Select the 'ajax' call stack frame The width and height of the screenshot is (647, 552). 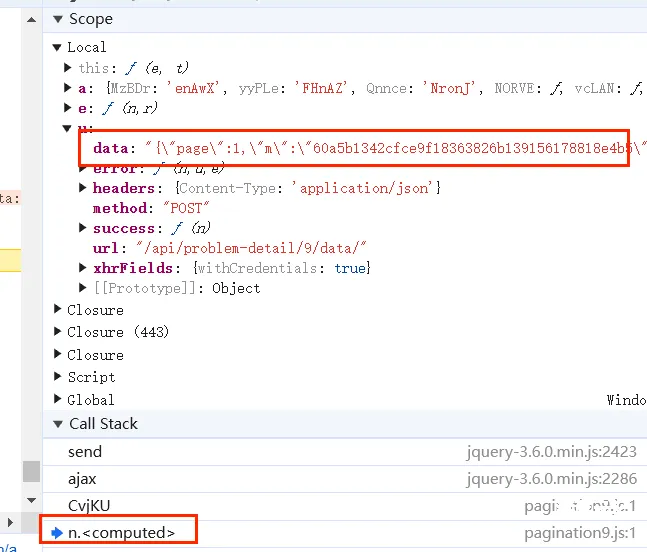82,479
